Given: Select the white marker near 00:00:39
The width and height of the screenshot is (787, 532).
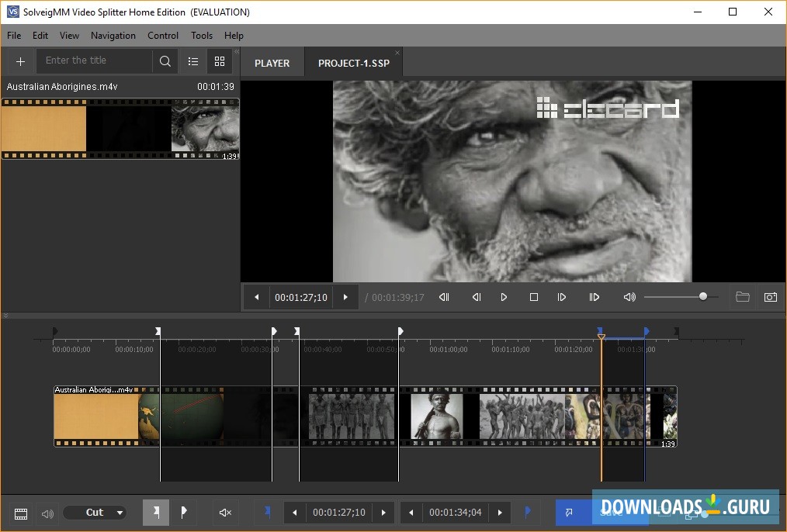Looking at the screenshot, I should pyautogui.click(x=297, y=331).
